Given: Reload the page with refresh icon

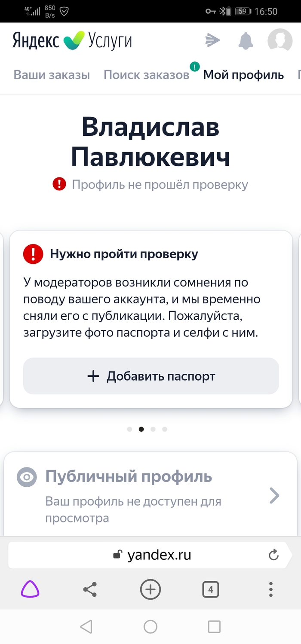Looking at the screenshot, I should 273,555.
